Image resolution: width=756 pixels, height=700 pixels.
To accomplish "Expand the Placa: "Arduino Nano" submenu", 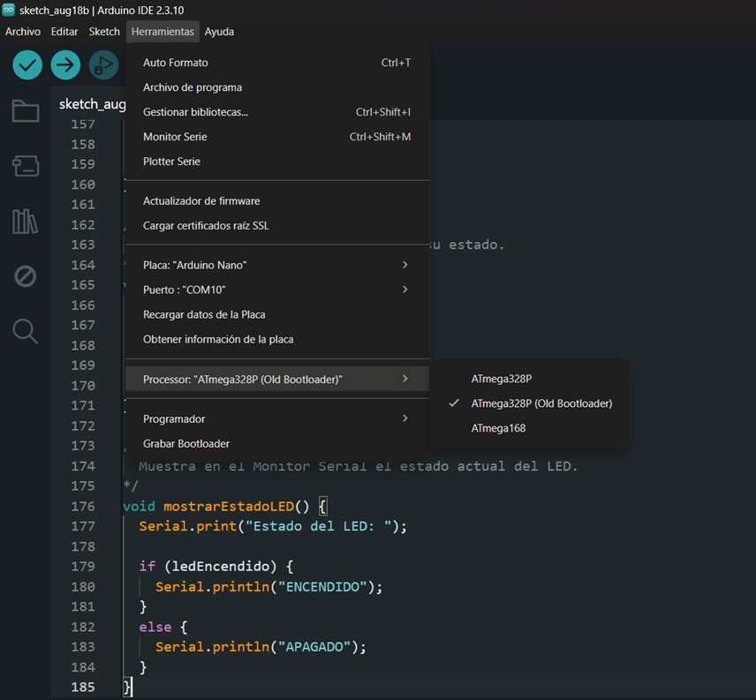I will (277, 265).
